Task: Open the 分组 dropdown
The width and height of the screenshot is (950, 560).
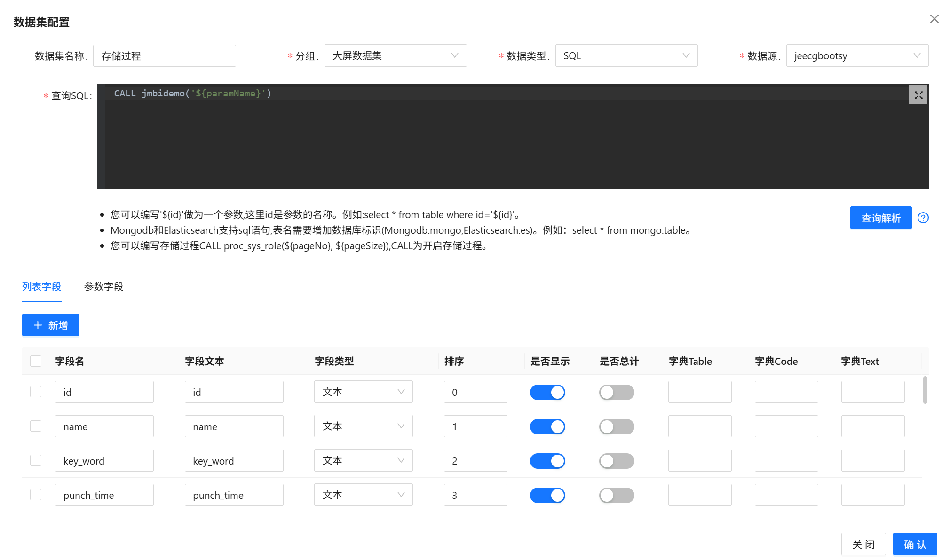Action: coord(395,55)
